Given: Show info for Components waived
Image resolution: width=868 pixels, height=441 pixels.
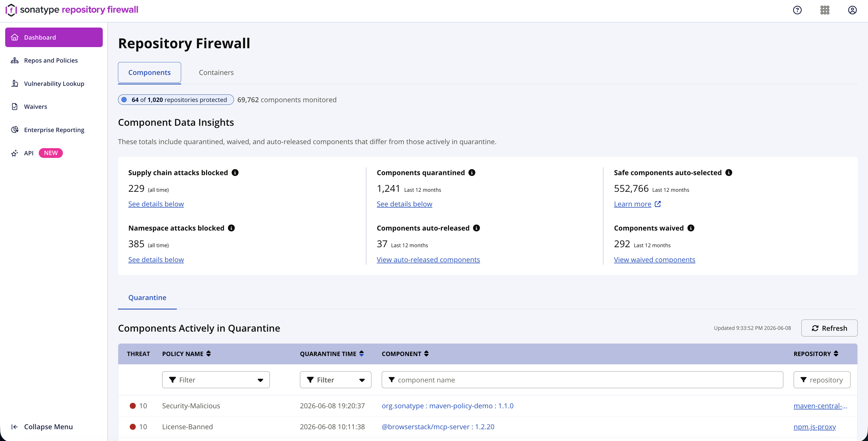Looking at the screenshot, I should point(691,228).
